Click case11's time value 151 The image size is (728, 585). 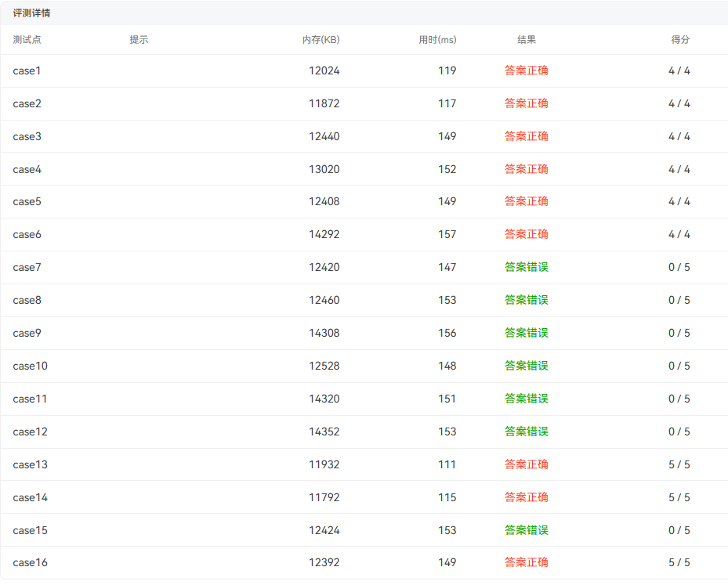click(x=447, y=399)
